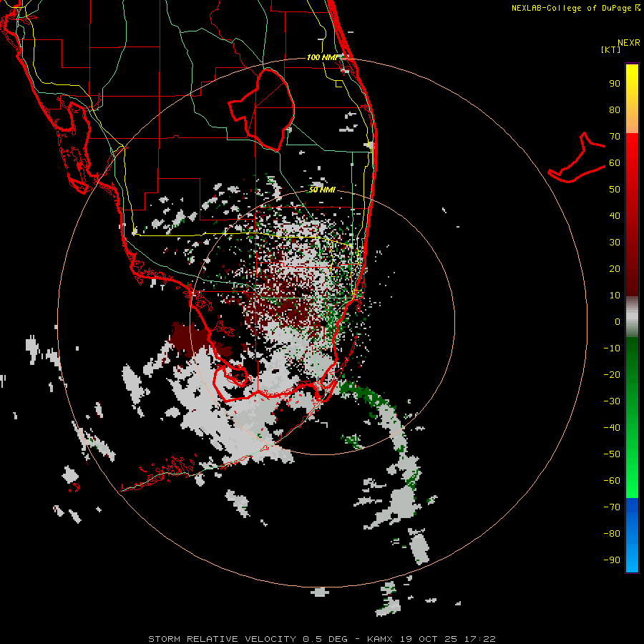
Task: Click the 0 knot scale label
Action: tap(618, 322)
